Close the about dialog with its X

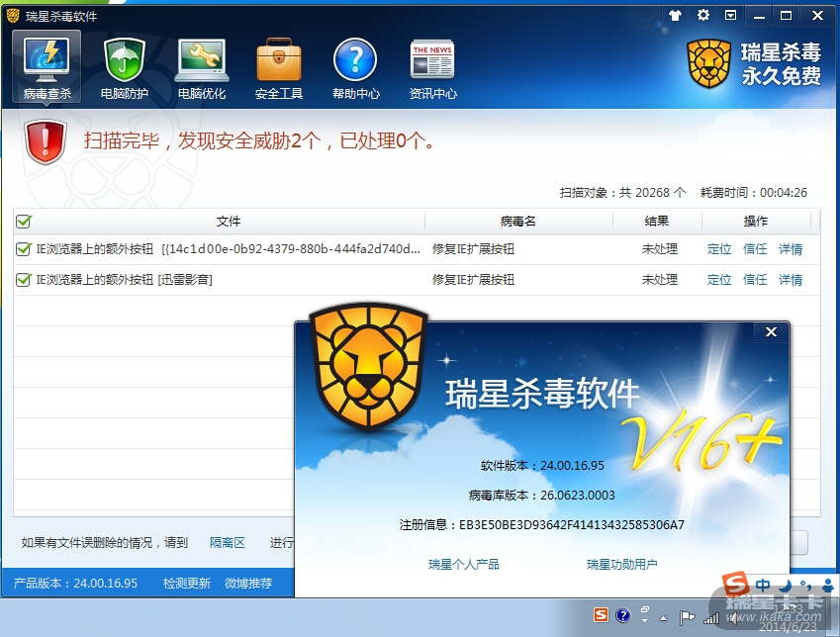click(x=771, y=332)
